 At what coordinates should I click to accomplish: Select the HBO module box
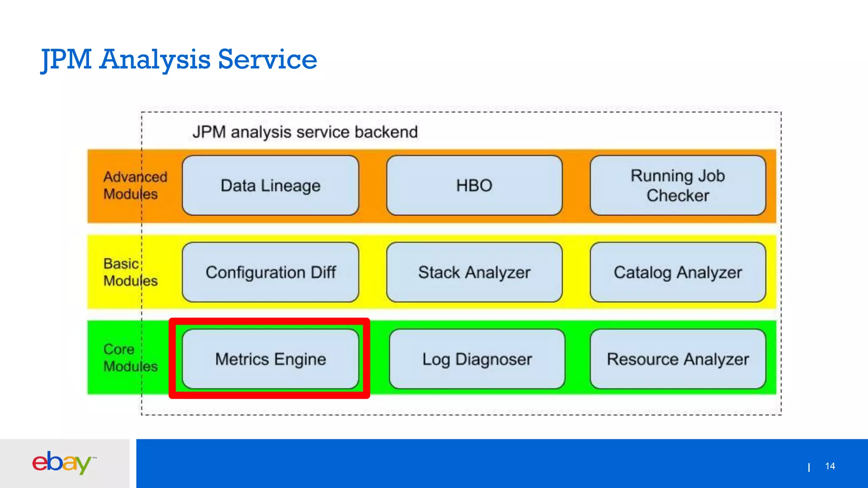(474, 186)
